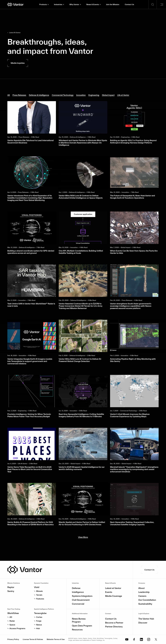Filter articles by Global Impact
Viewport: 166px width, 644px height.
tap(108, 95)
